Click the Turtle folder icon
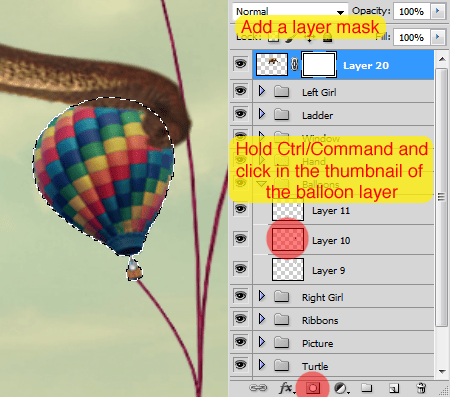Screen dimensions: 450x397 (x=281, y=365)
